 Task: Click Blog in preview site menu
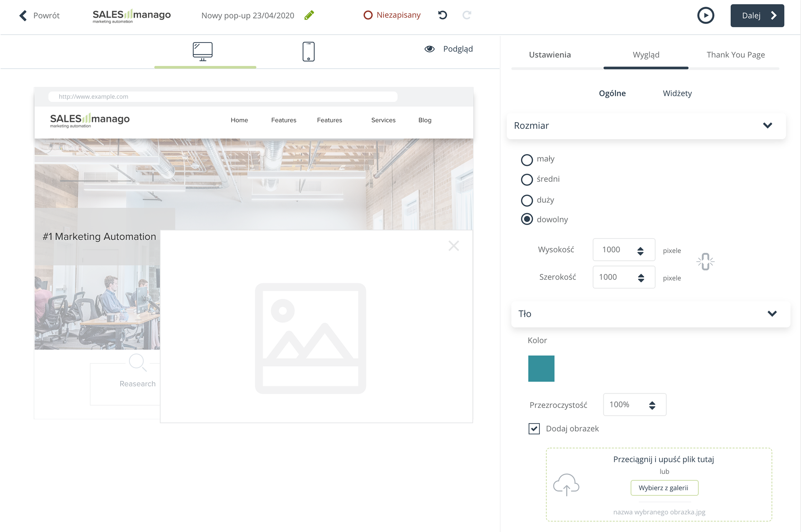(x=425, y=120)
